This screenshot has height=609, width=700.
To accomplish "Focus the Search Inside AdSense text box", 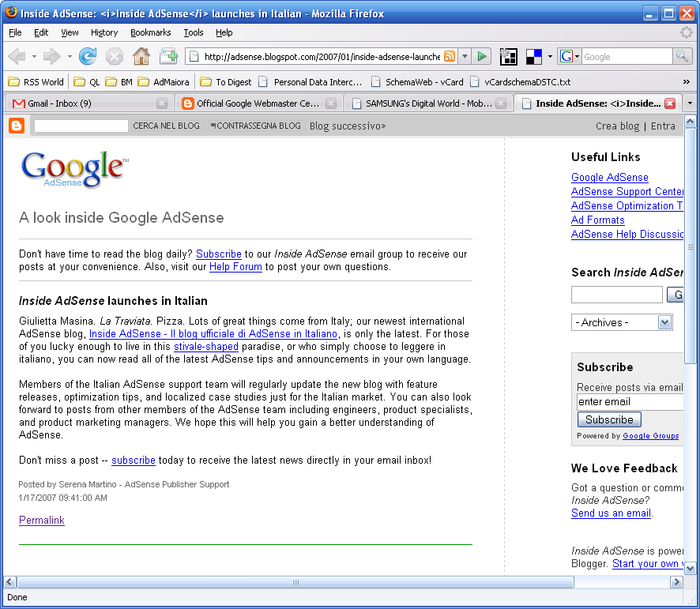I will click(616, 295).
